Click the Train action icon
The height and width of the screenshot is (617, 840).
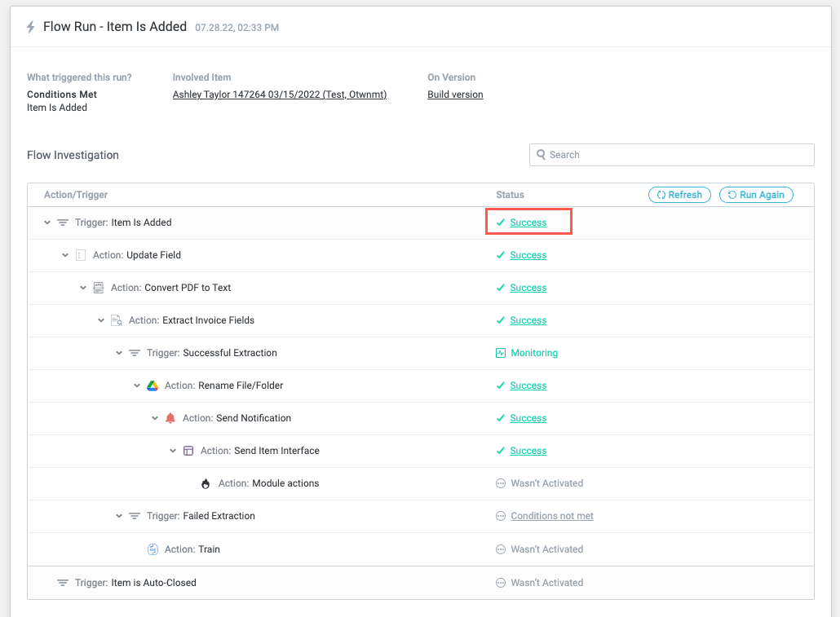tap(153, 549)
